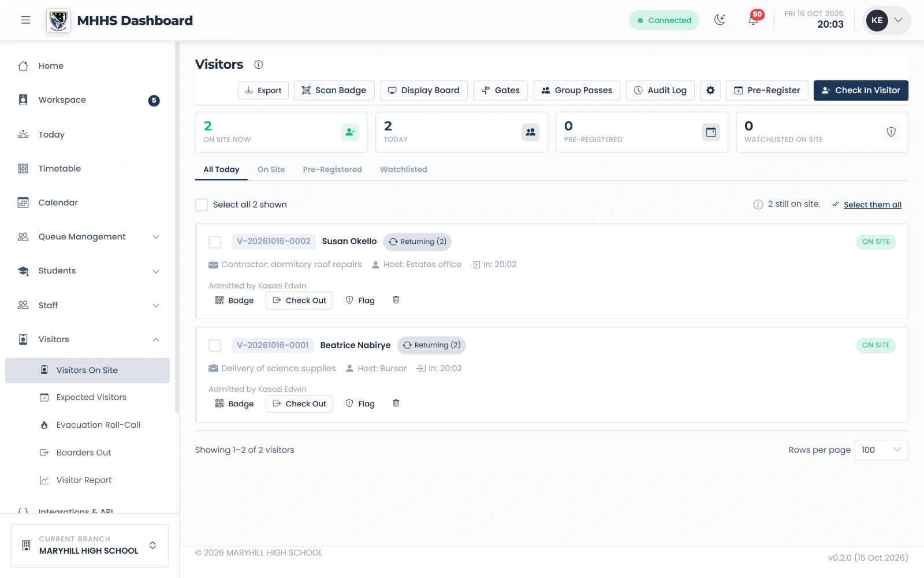Open the Rows per page dropdown
This screenshot has height=578, width=924.
[x=881, y=450]
